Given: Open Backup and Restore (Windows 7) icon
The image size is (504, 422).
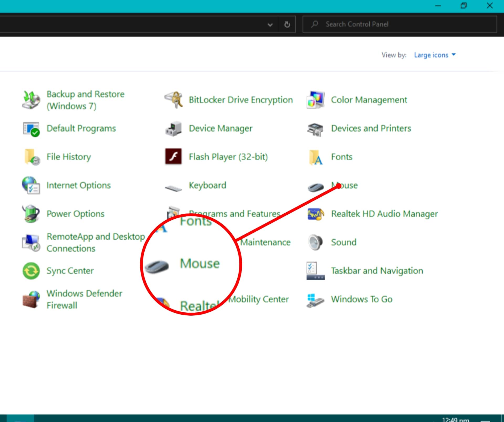Looking at the screenshot, I should point(31,100).
